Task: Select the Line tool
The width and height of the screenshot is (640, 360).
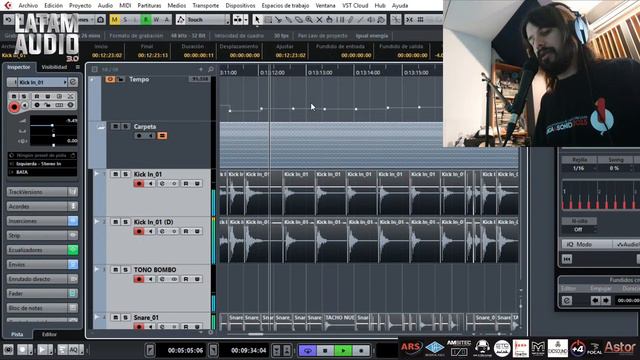Action: click(360, 20)
